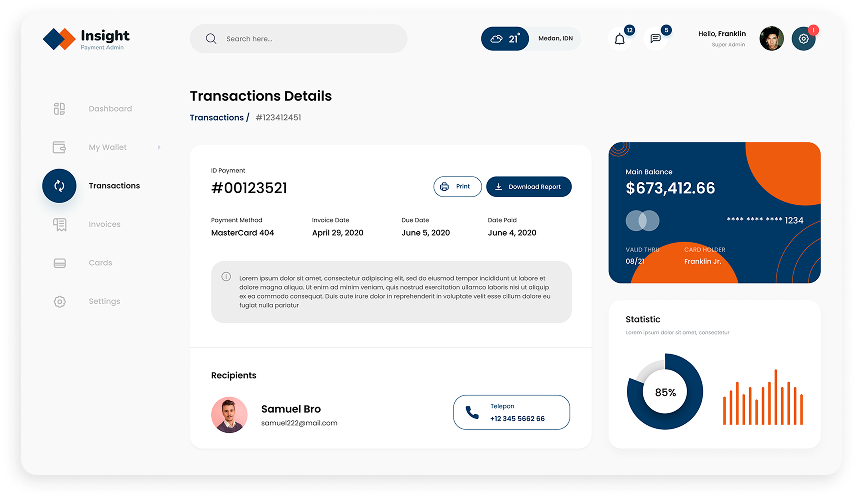Viewport: 857px width, 498px height.
Task: Click the Settings sidebar gear icon
Action: [60, 302]
